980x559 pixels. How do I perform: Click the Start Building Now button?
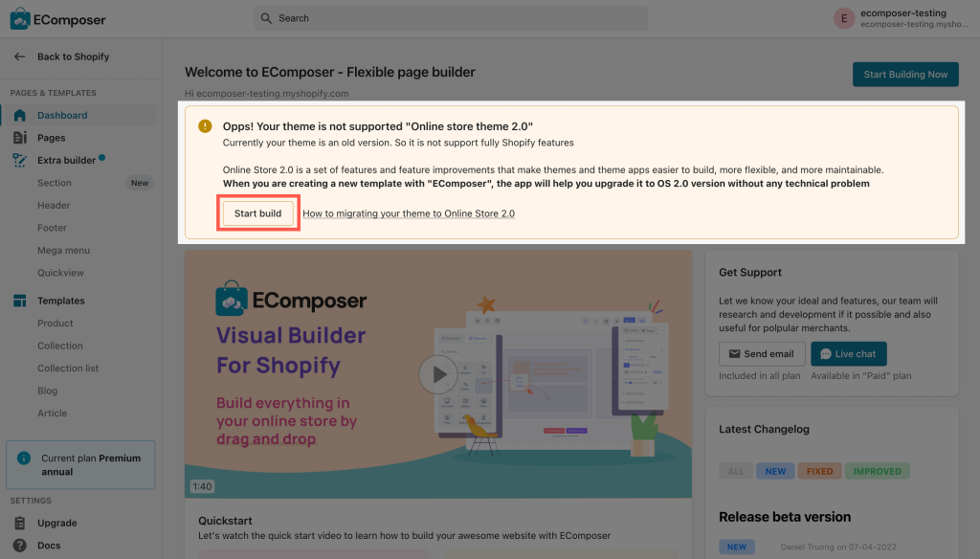pyautogui.click(x=905, y=75)
